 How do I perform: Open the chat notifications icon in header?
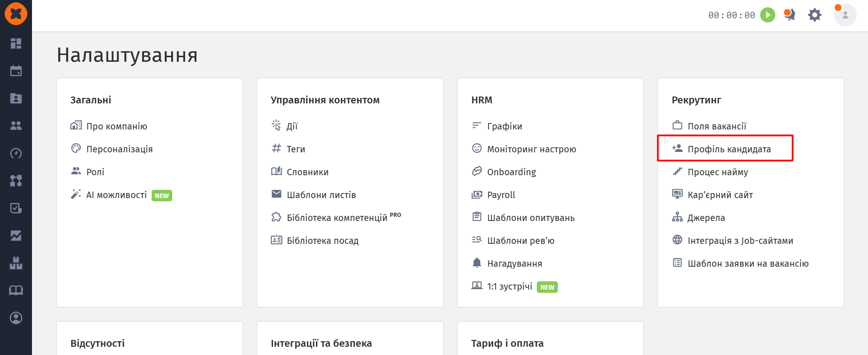click(x=789, y=15)
